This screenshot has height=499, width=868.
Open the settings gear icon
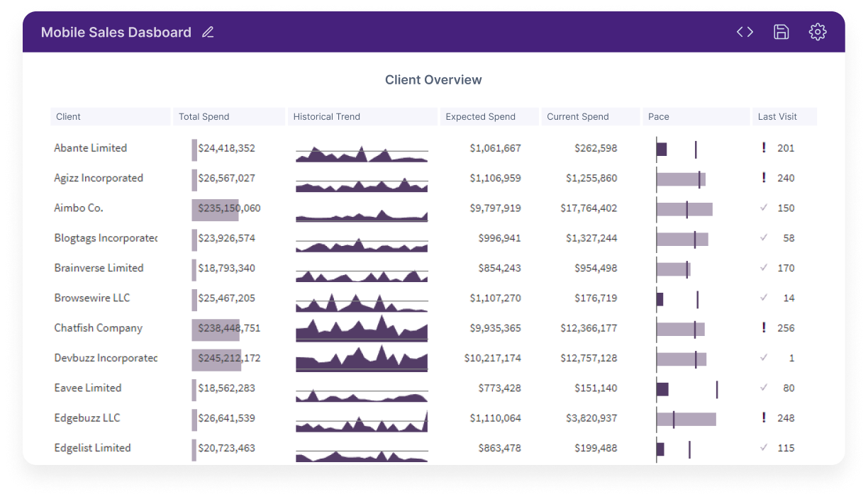[x=818, y=32]
